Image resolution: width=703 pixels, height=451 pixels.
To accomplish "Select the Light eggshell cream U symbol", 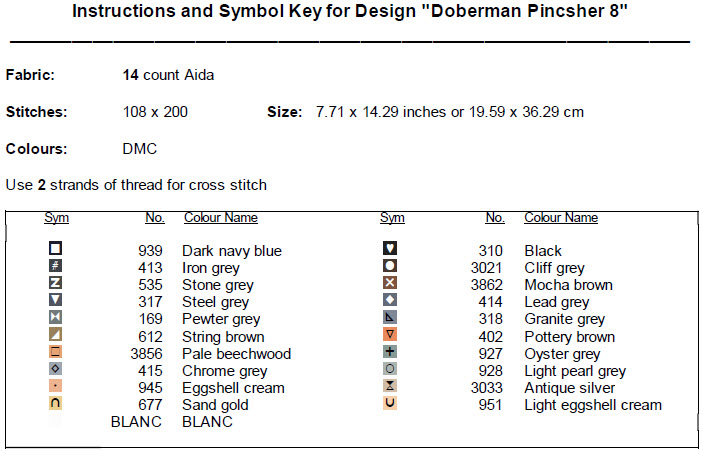I will [391, 403].
